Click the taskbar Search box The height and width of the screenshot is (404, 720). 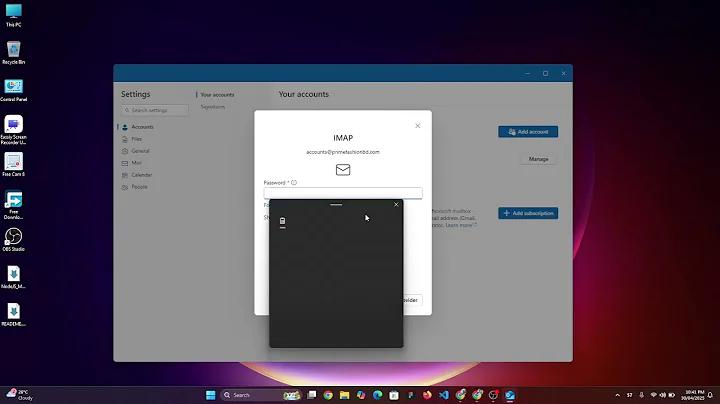(x=259, y=395)
